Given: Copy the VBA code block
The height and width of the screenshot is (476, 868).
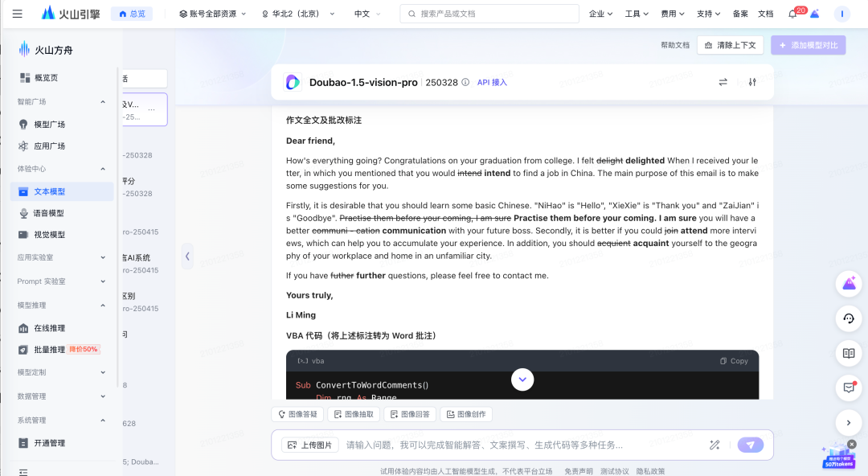Looking at the screenshot, I should click(734, 361).
